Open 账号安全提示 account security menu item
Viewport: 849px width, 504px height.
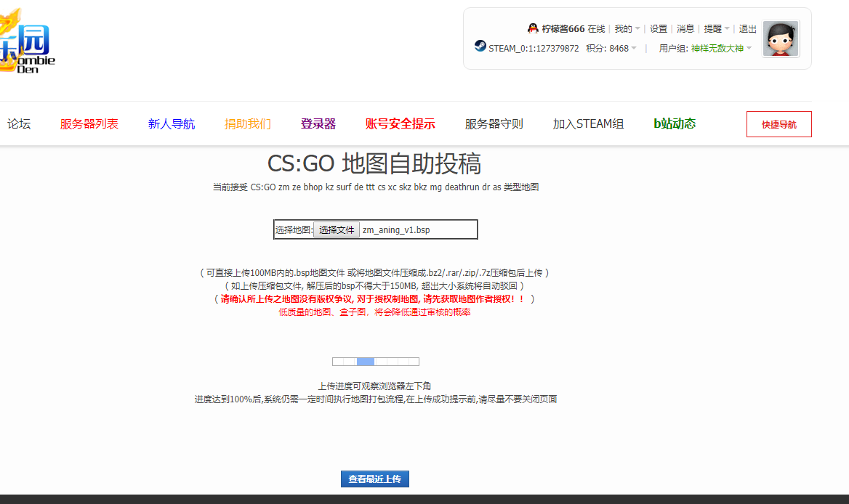click(400, 124)
